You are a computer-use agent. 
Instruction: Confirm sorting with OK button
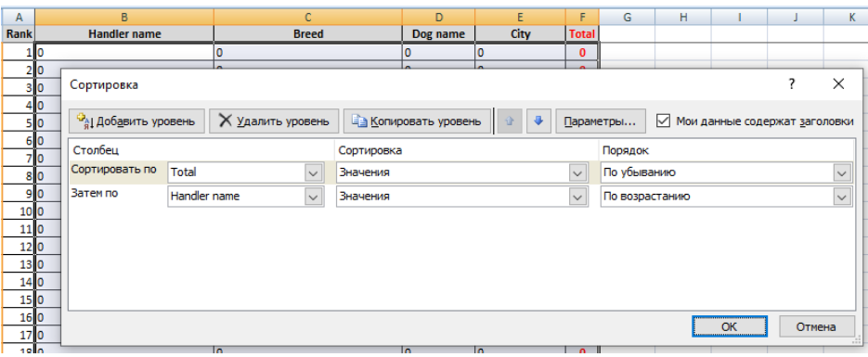pyautogui.click(x=729, y=326)
